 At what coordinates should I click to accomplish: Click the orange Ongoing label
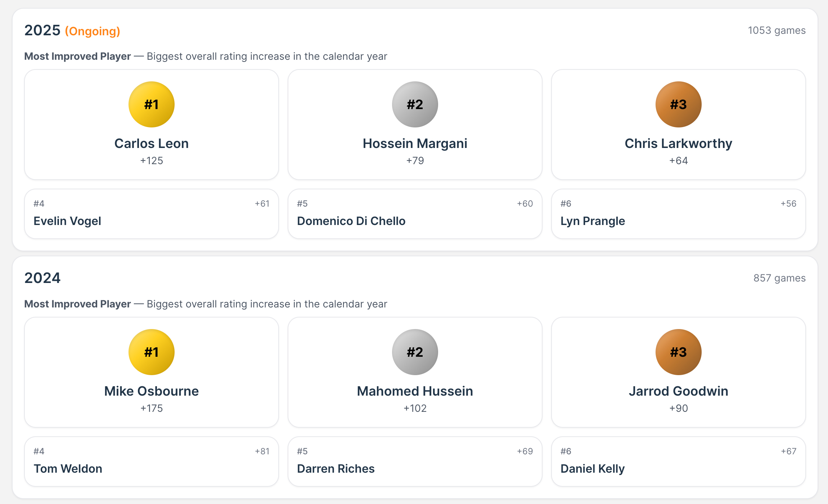pos(93,31)
